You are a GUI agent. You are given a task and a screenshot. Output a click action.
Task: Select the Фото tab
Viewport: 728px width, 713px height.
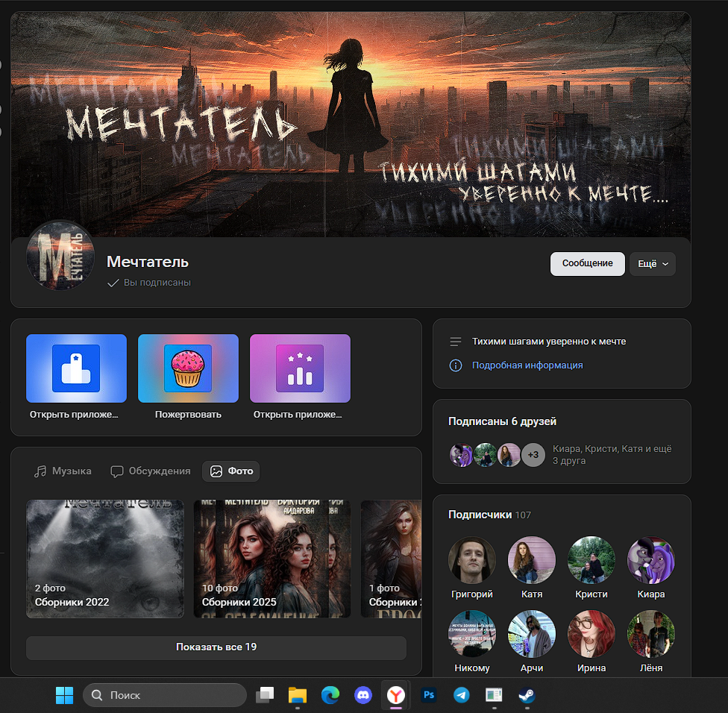(230, 471)
